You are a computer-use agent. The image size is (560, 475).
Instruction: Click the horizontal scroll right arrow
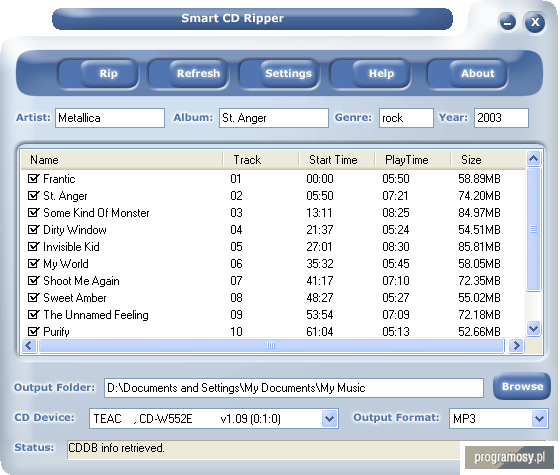coord(516,345)
